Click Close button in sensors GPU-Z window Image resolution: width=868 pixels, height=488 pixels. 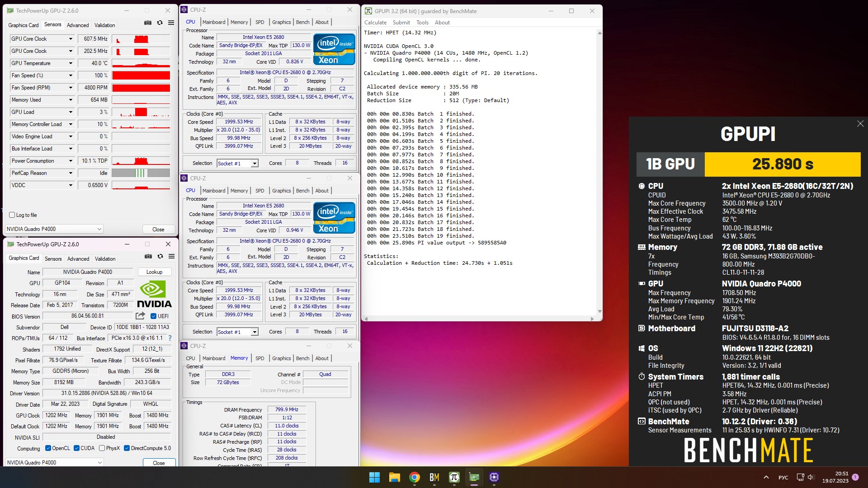point(158,229)
